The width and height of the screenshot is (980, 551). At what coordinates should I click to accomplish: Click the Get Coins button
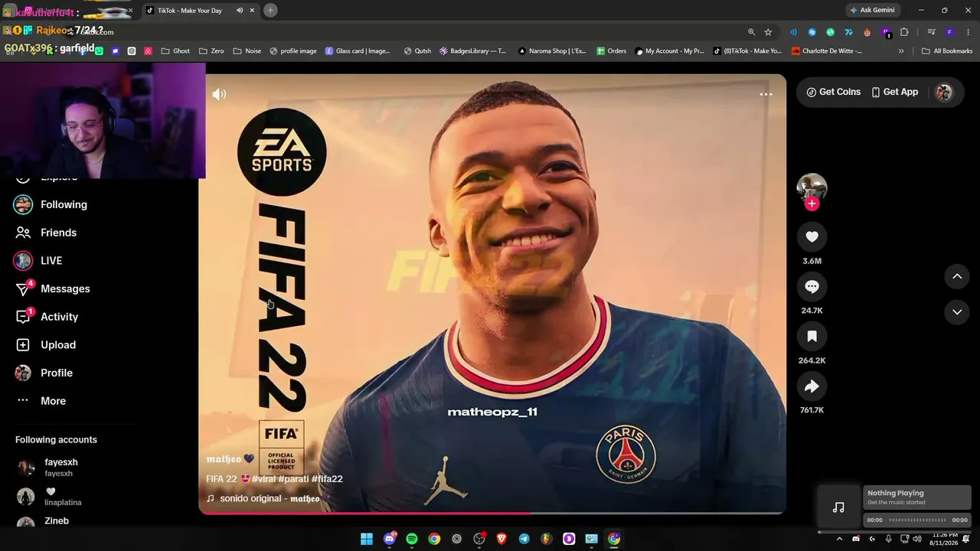[x=833, y=92]
